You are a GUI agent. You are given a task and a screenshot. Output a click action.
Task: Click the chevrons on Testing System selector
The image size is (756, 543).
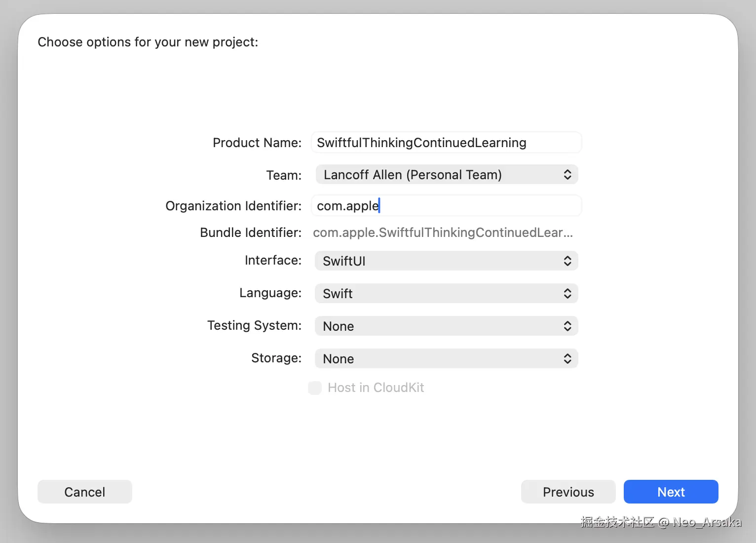point(567,326)
